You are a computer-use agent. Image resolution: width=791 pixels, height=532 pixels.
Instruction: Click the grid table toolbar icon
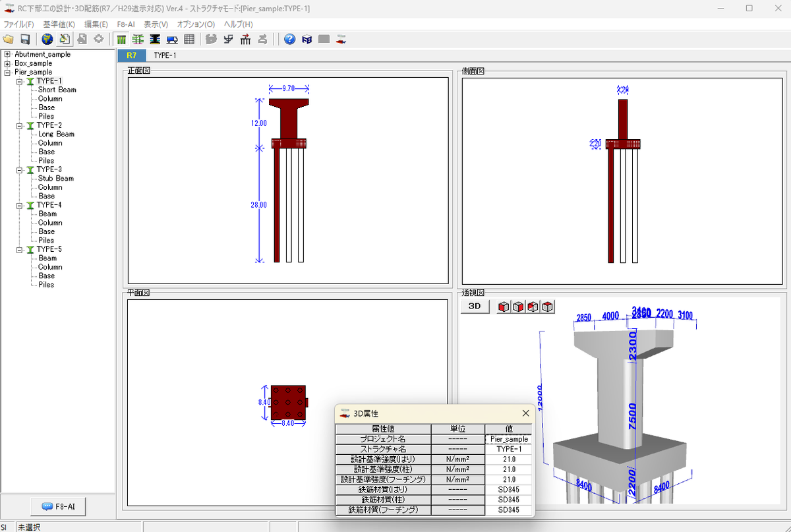(189, 40)
